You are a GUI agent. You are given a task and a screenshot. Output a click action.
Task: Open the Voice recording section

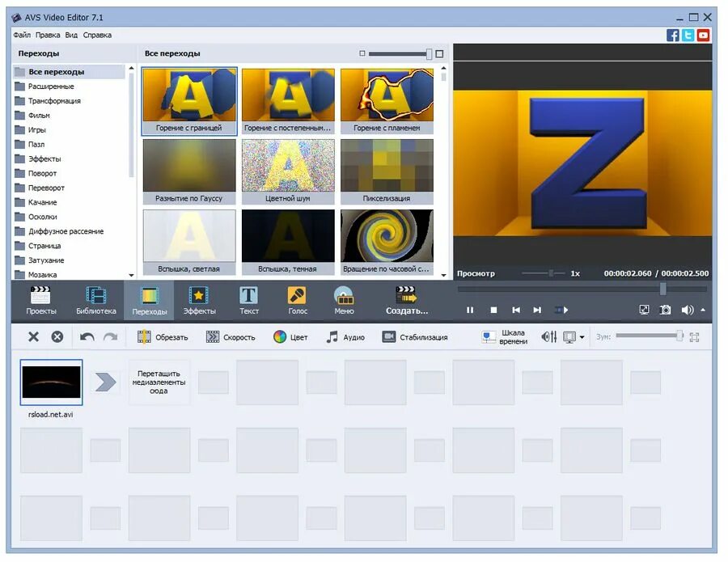point(297,301)
